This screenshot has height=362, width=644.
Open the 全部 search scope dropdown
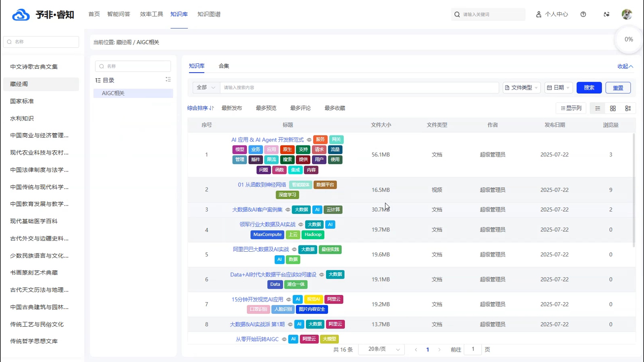[206, 87]
